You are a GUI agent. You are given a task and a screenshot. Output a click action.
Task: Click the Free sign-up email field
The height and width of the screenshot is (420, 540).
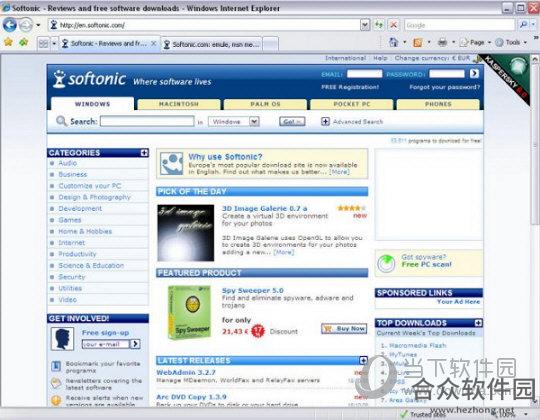pyautogui.click(x=106, y=344)
